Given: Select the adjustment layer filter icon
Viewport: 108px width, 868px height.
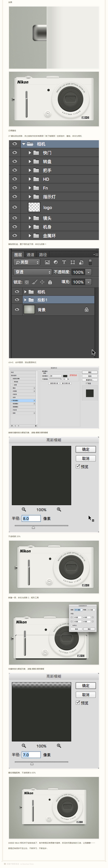Looking at the screenshot, I should (x=56, y=262).
